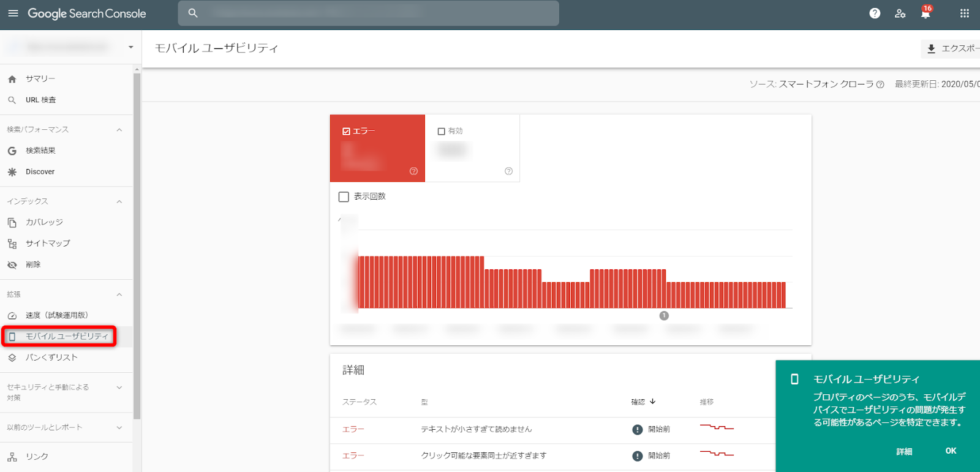Click the sidebar vertical scrollbar
Screen dimensions: 980x472
[x=137, y=245]
